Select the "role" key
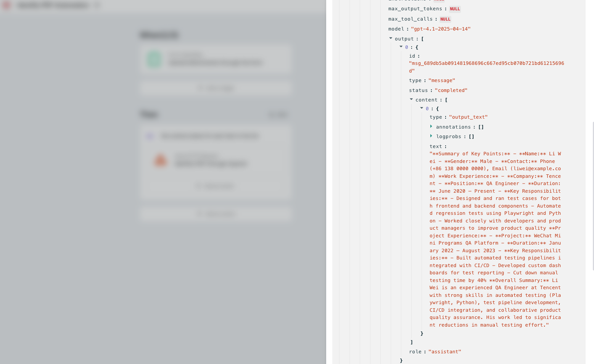 pyautogui.click(x=415, y=352)
